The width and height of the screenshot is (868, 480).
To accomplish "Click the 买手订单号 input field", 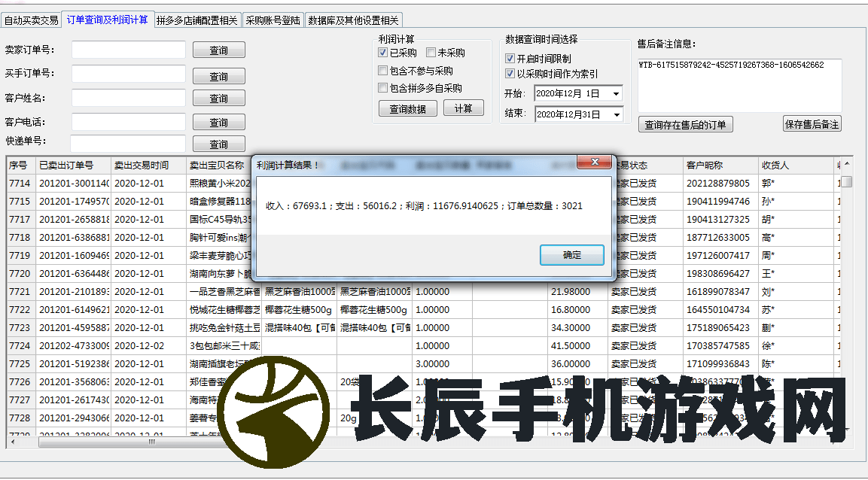I will 129,74.
